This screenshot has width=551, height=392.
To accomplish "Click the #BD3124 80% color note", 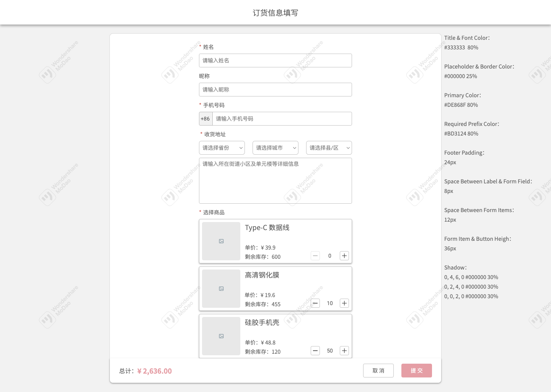I will (461, 134).
